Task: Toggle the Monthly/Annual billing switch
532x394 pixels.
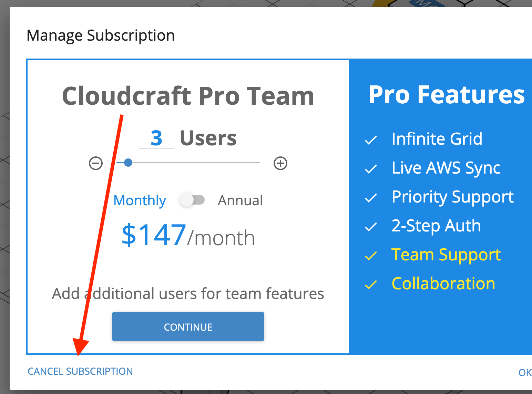Action: (192, 200)
